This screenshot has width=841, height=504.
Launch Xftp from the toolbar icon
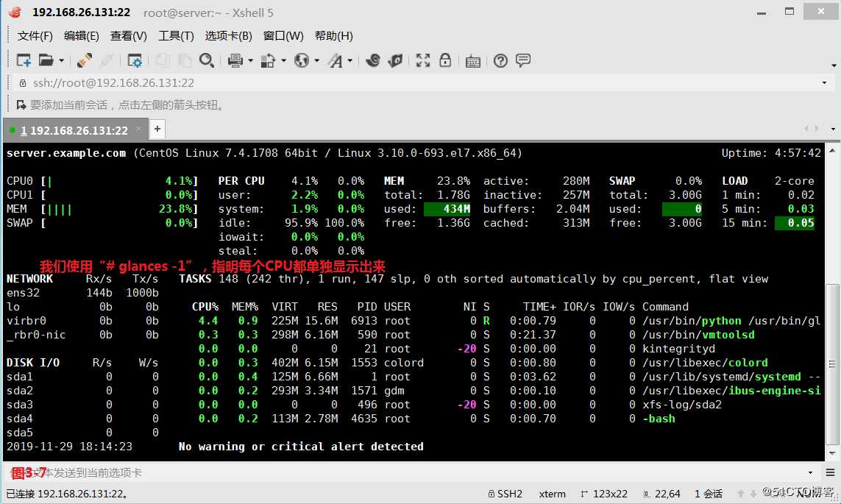tap(373, 60)
